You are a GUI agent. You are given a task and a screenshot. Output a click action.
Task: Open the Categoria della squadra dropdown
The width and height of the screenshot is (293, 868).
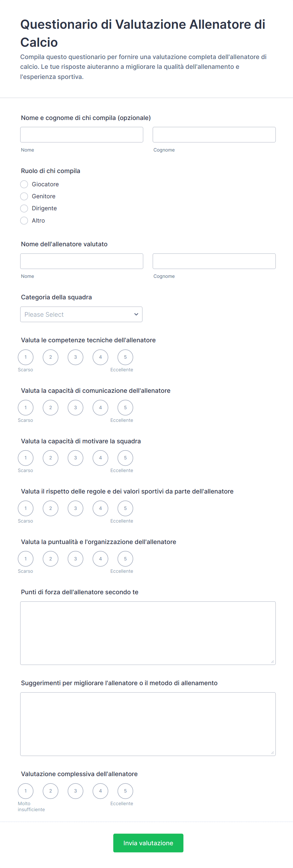click(x=81, y=314)
